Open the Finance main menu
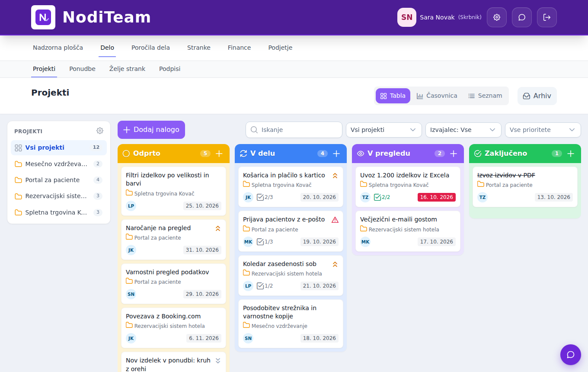The width and height of the screenshot is (588, 372). click(x=240, y=48)
